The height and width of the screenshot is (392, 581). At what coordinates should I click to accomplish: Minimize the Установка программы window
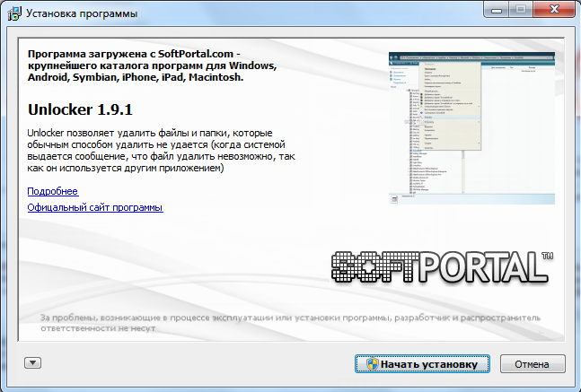tap(497, 9)
